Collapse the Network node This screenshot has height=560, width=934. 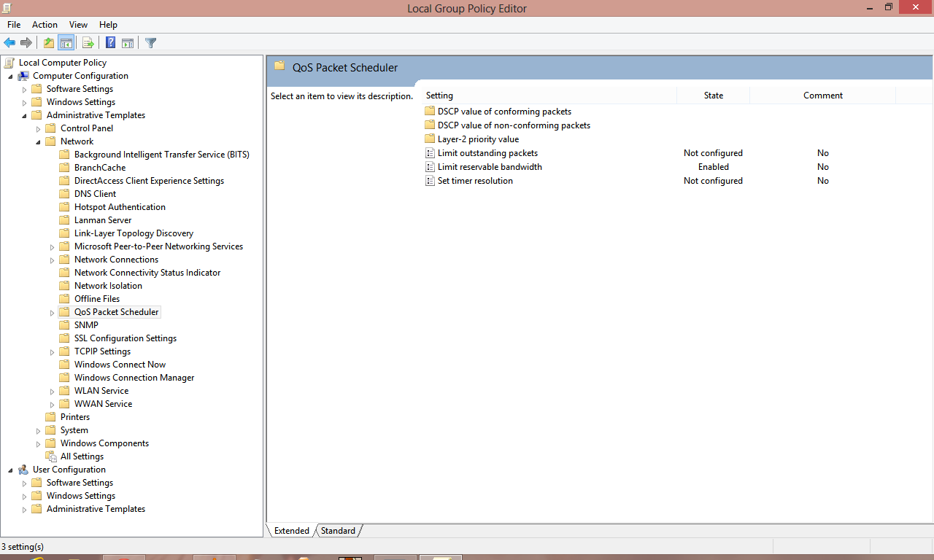point(38,142)
